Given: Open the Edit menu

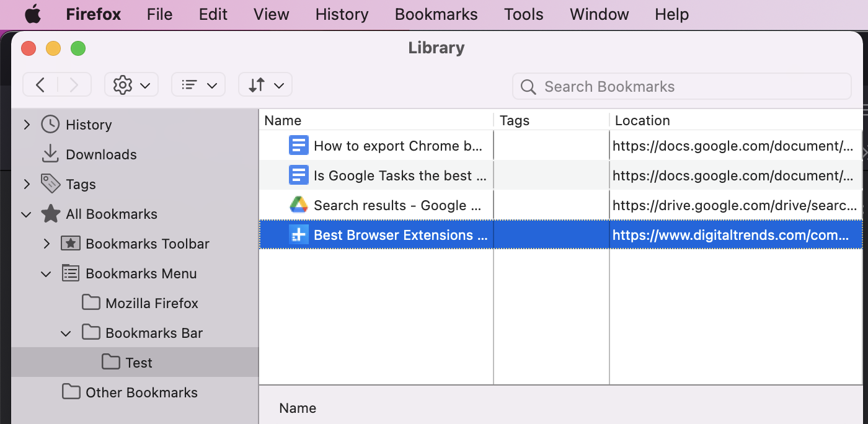Looking at the screenshot, I should click(x=213, y=14).
